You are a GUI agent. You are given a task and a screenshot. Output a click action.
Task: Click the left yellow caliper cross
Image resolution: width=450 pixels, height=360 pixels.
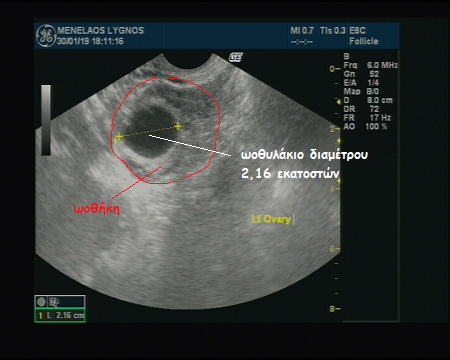(118, 137)
